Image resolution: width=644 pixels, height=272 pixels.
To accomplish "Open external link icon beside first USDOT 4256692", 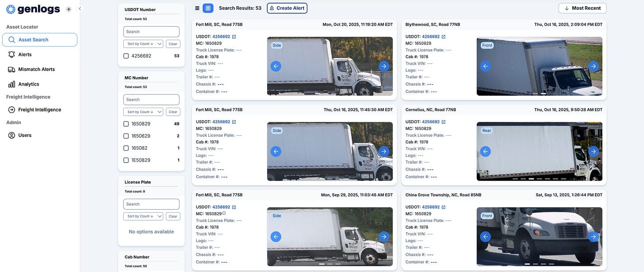I will [234, 37].
